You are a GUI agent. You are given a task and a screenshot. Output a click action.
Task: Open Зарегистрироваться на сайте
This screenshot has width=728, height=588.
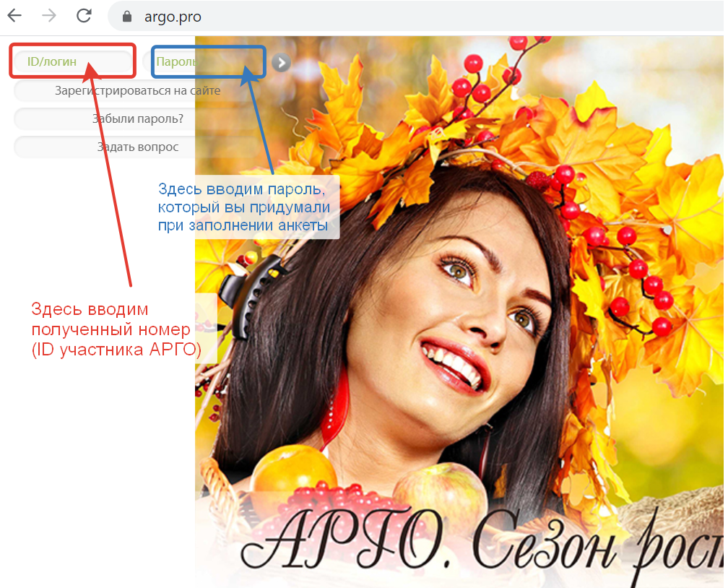137,90
